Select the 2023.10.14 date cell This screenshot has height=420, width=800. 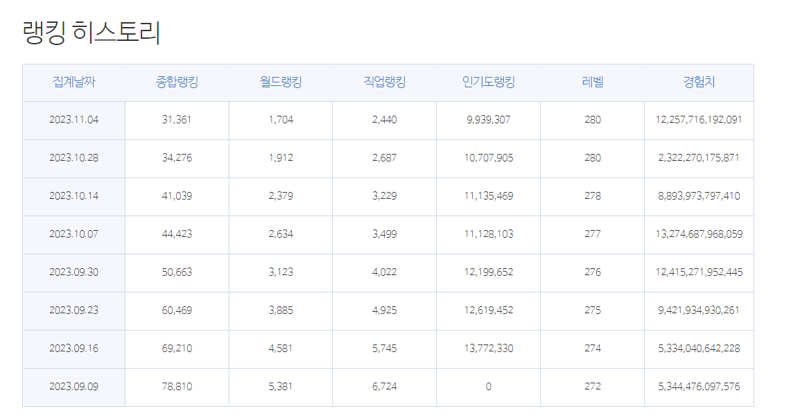click(x=74, y=196)
